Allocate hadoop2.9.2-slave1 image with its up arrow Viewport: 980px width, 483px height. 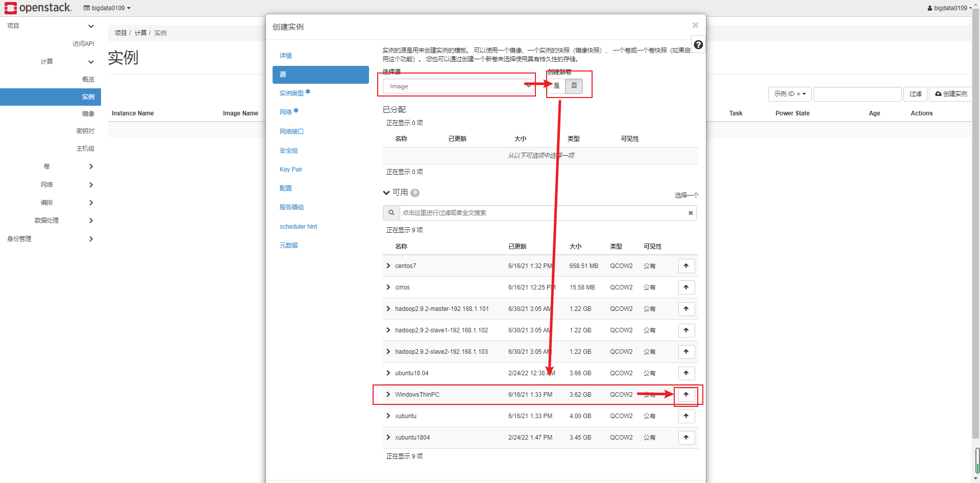pyautogui.click(x=687, y=330)
